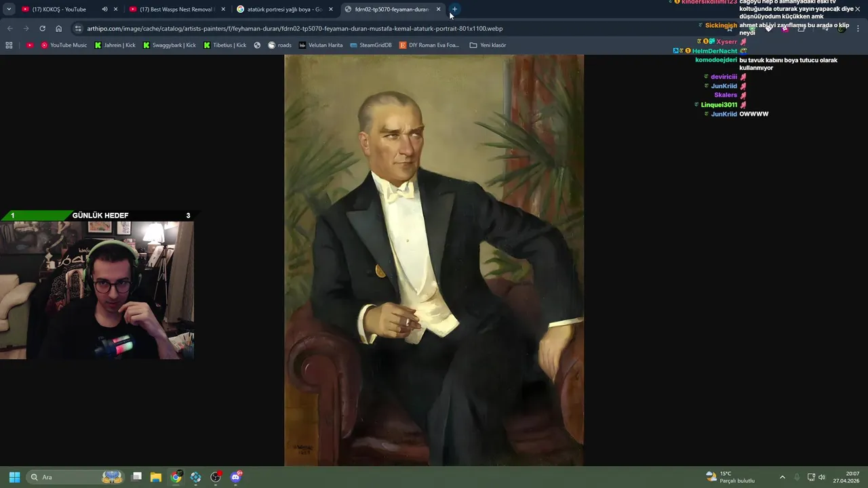868x488 pixels.
Task: Open the Velutan Harita bookmark
Action: pyautogui.click(x=321, y=45)
